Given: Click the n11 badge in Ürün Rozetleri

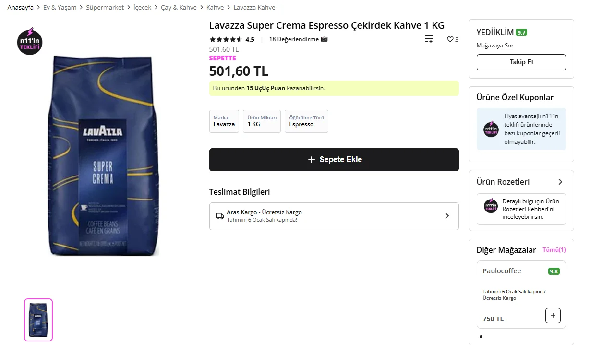Looking at the screenshot, I should click(491, 206).
